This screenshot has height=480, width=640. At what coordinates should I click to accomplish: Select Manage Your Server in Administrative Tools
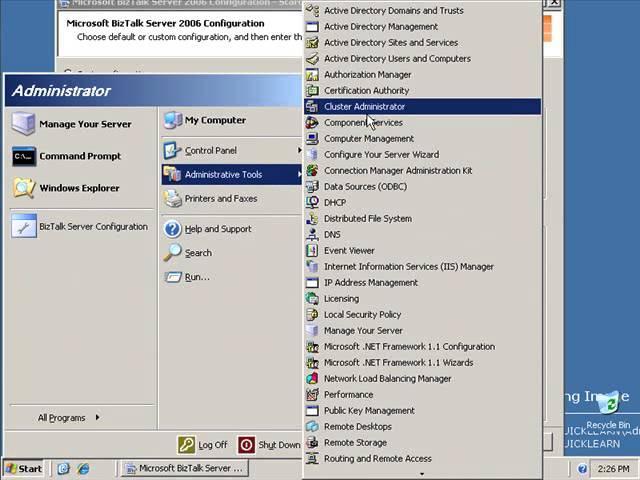(422, 331)
